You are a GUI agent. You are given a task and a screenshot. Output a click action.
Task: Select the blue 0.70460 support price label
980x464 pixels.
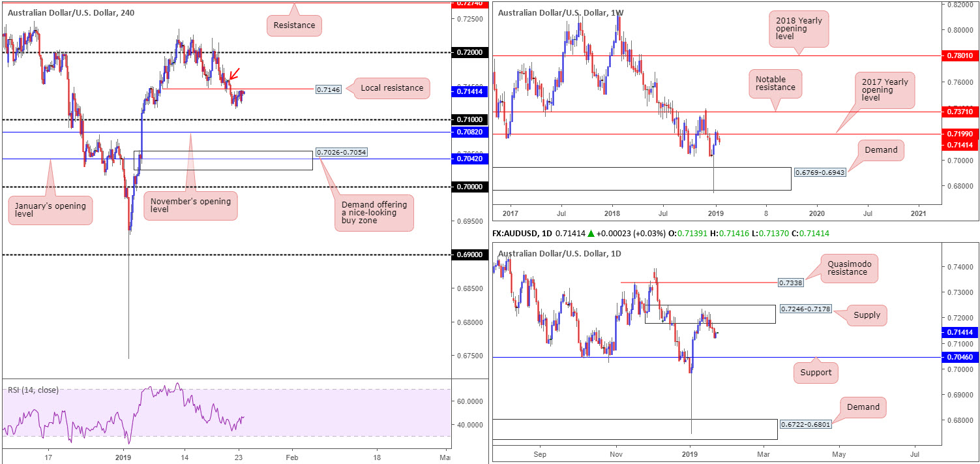[960, 357]
